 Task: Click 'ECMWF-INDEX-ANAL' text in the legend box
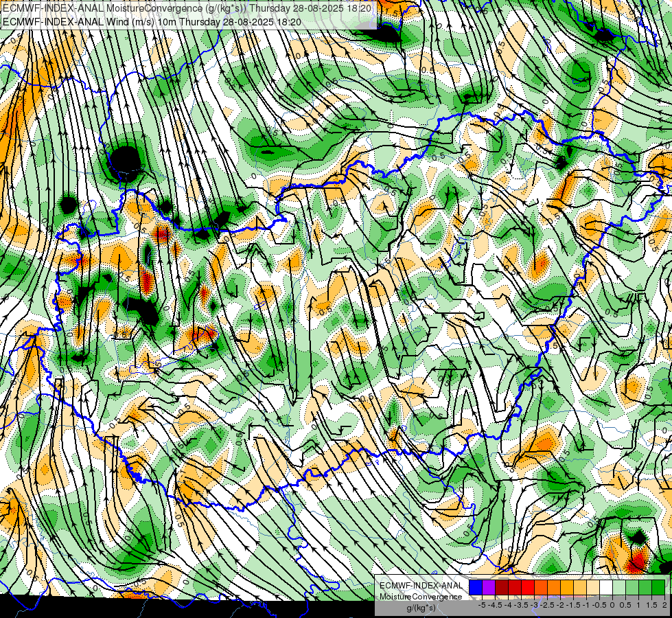[421, 586]
